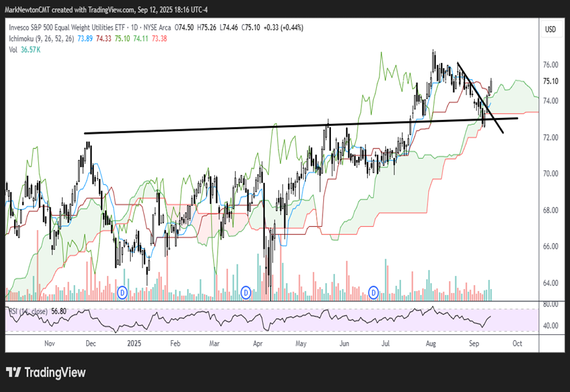Click the 66.00 price axis label
Viewport: 570px width, 392px height.
(x=551, y=247)
